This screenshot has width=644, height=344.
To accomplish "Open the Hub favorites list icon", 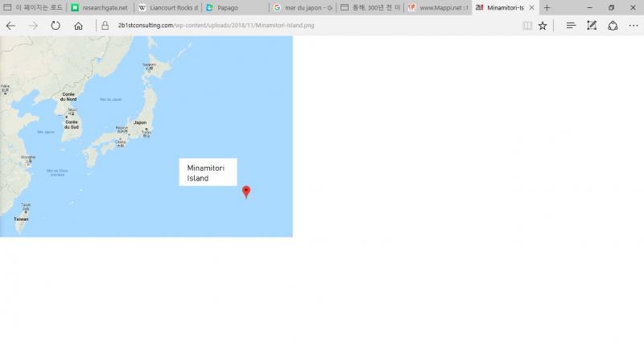I will click(x=571, y=25).
